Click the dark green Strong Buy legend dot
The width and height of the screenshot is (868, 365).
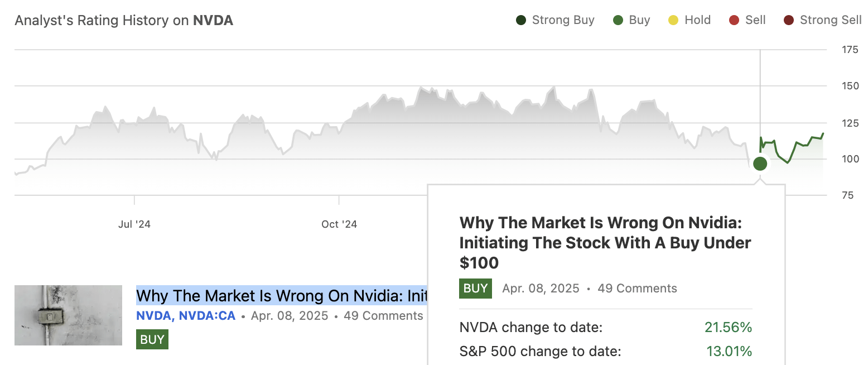point(521,20)
